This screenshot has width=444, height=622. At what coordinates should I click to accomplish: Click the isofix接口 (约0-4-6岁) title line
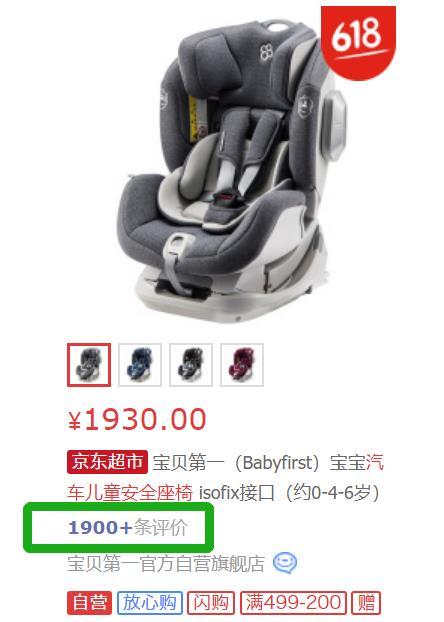290,493
